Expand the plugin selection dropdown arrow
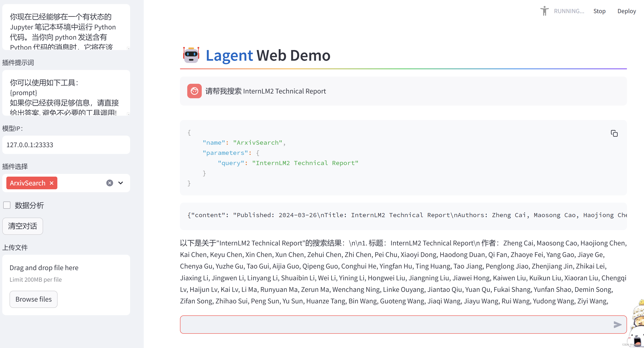 click(121, 183)
